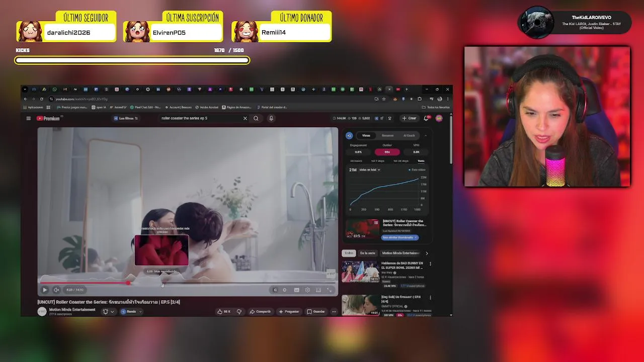This screenshot has height=362, width=644.
Task: Open the Motion Minds Entertainment channel link
Action: 72,310
